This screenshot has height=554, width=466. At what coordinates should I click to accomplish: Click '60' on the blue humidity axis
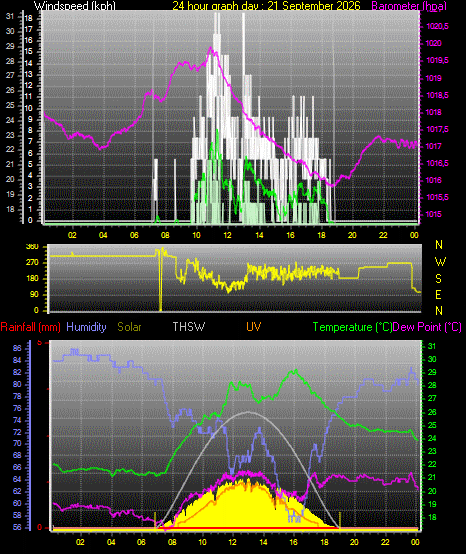pos(17,503)
